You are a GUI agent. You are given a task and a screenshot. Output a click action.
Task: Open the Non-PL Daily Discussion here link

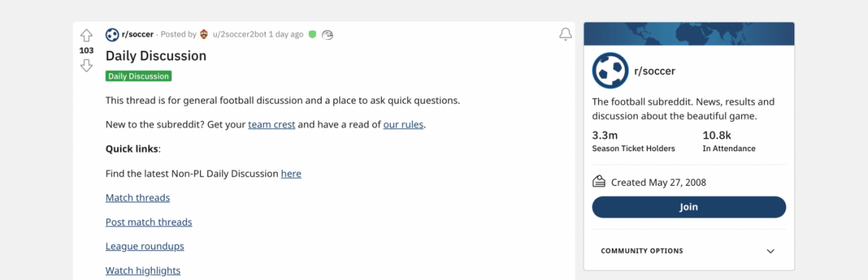pyautogui.click(x=291, y=174)
